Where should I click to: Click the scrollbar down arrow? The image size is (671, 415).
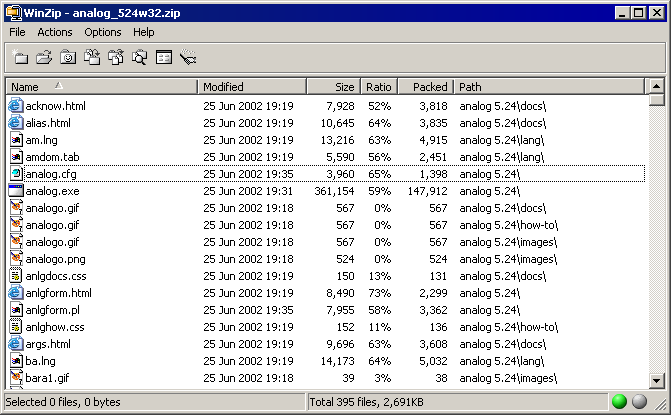coord(657,380)
